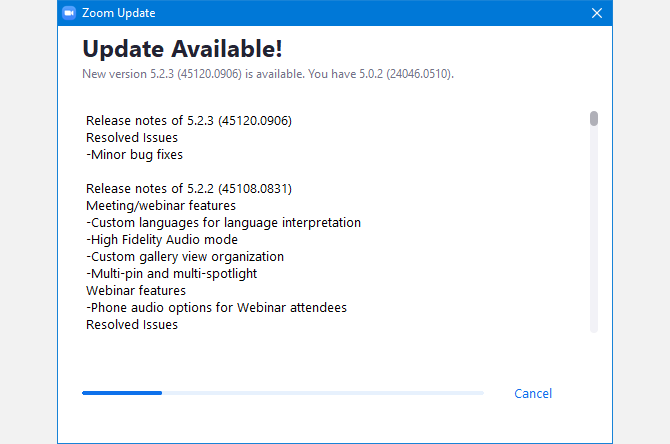Click "-Custom gallery view organization" entry
This screenshot has height=444, width=670.
(185, 257)
